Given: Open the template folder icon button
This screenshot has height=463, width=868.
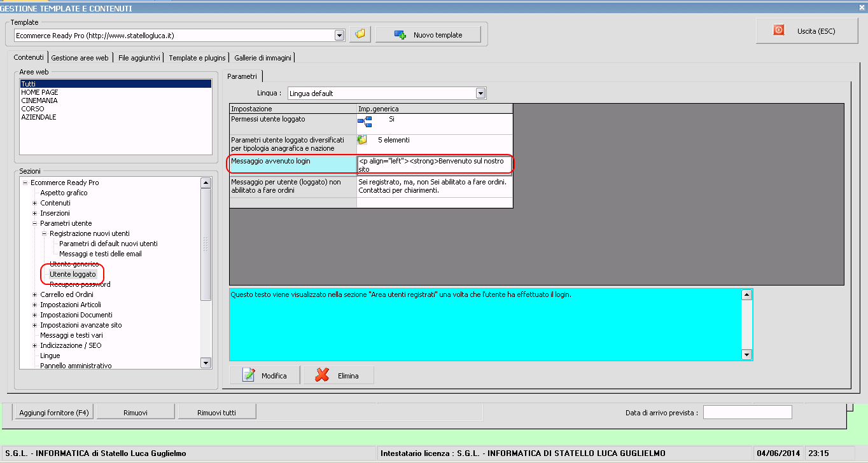Looking at the screenshot, I should [x=360, y=34].
